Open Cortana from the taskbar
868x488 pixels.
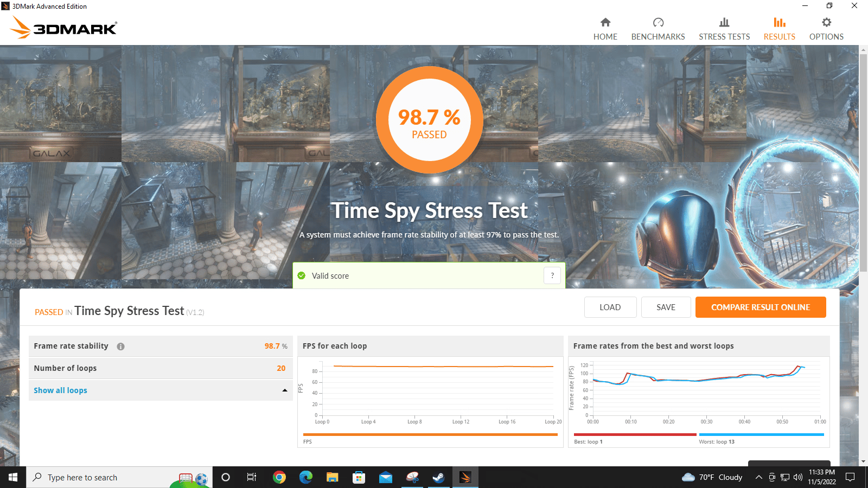226,477
